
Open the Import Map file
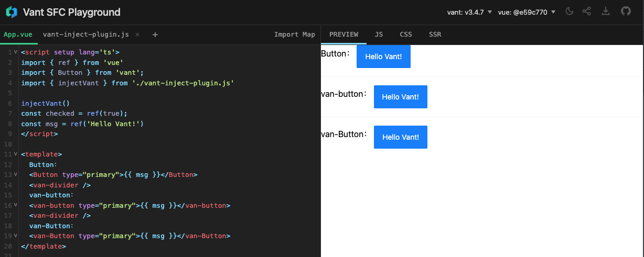(295, 35)
